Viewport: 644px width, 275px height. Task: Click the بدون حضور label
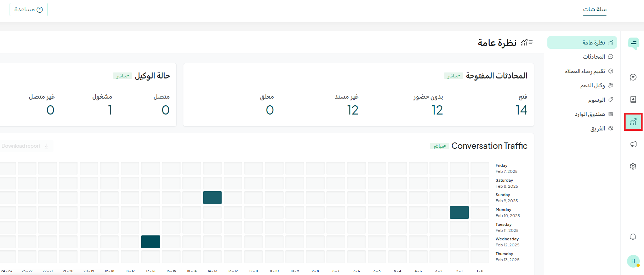pyautogui.click(x=428, y=96)
